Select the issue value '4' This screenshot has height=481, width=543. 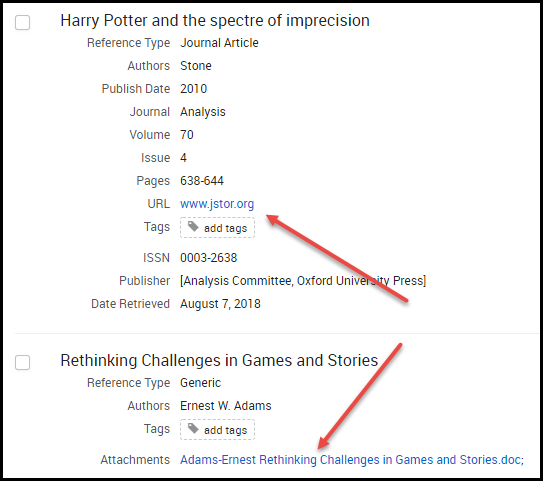(184, 158)
